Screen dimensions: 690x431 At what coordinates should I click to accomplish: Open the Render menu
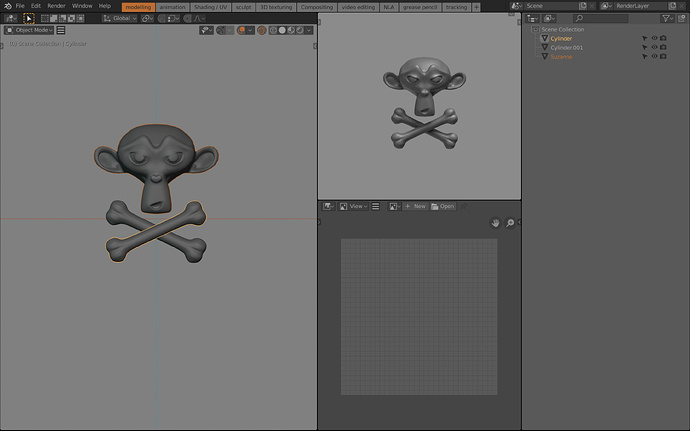[56, 6]
